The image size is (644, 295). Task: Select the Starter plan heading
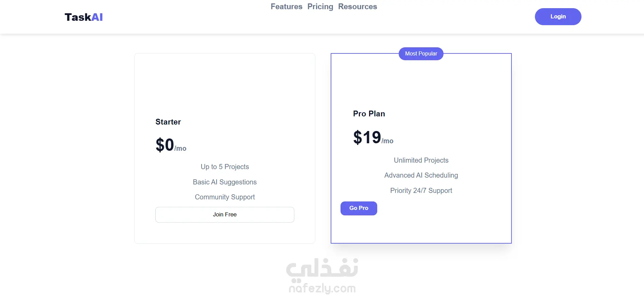coord(168,122)
